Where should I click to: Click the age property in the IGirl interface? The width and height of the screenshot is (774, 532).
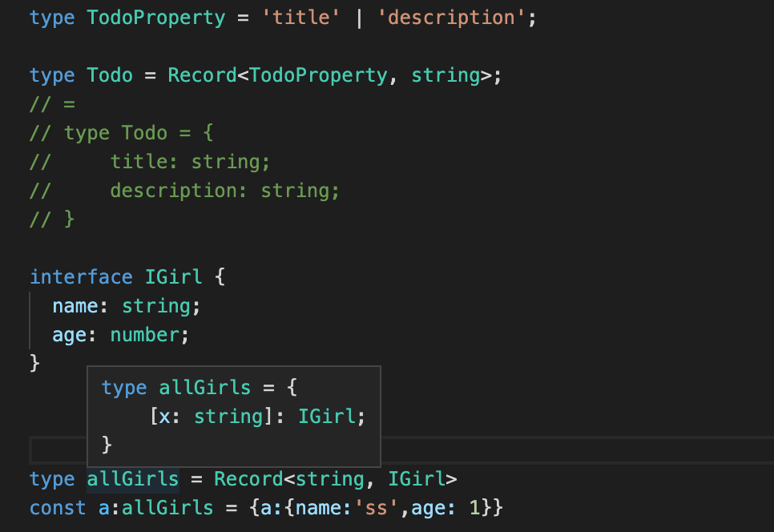[70, 335]
